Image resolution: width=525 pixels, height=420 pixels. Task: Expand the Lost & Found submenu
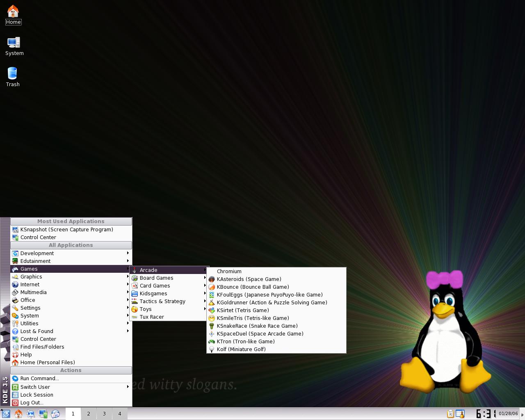tap(71, 331)
